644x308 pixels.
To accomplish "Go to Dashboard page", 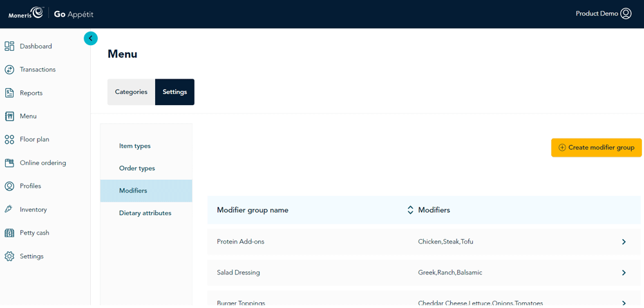I will 35,46.
